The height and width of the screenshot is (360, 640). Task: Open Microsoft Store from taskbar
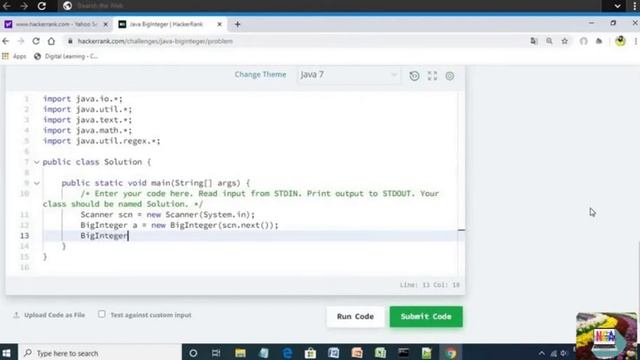(310, 353)
